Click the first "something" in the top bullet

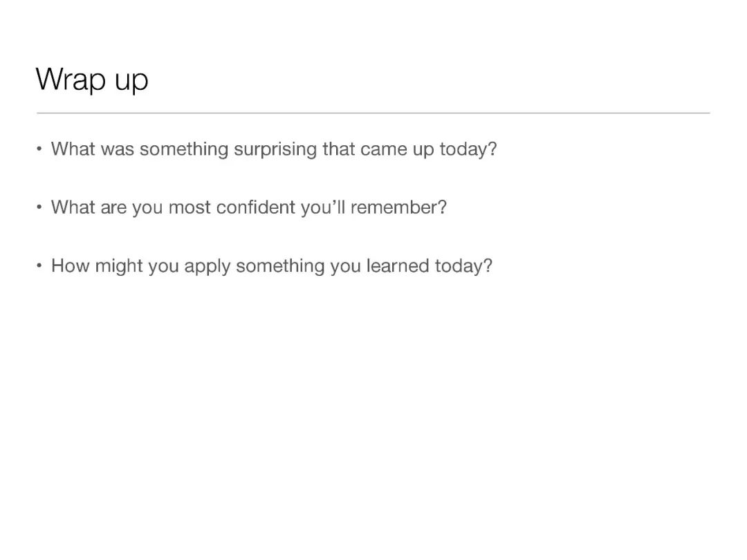point(184,150)
